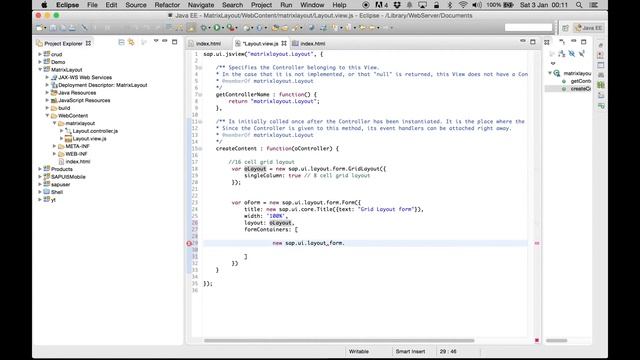Click the editor horizontal scrollbar
640x360 pixels.
339,340
